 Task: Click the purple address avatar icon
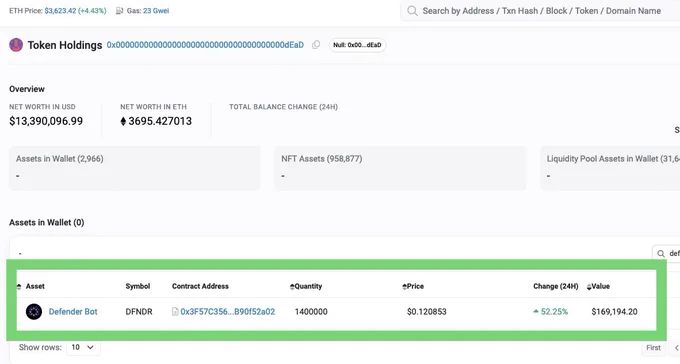(x=16, y=45)
